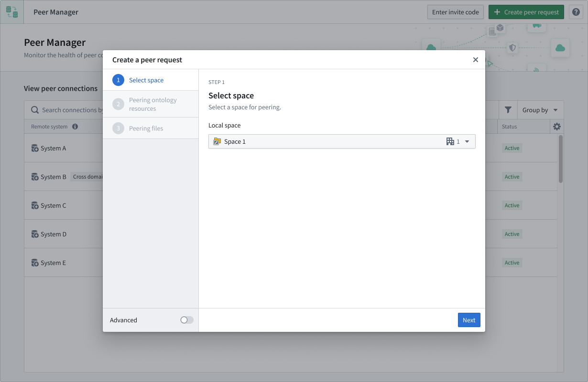588x382 pixels.
Task: Expand the Space 1 selector dropdown arrow
Action: 467,141
